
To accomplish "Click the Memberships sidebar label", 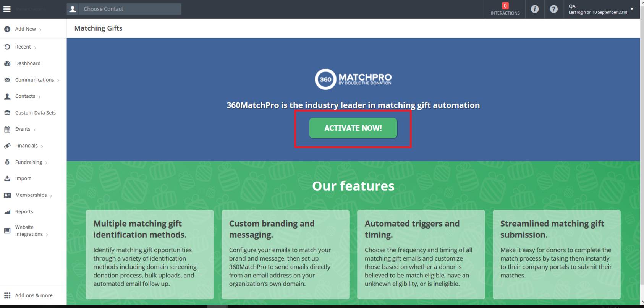I will pyautogui.click(x=31, y=195).
